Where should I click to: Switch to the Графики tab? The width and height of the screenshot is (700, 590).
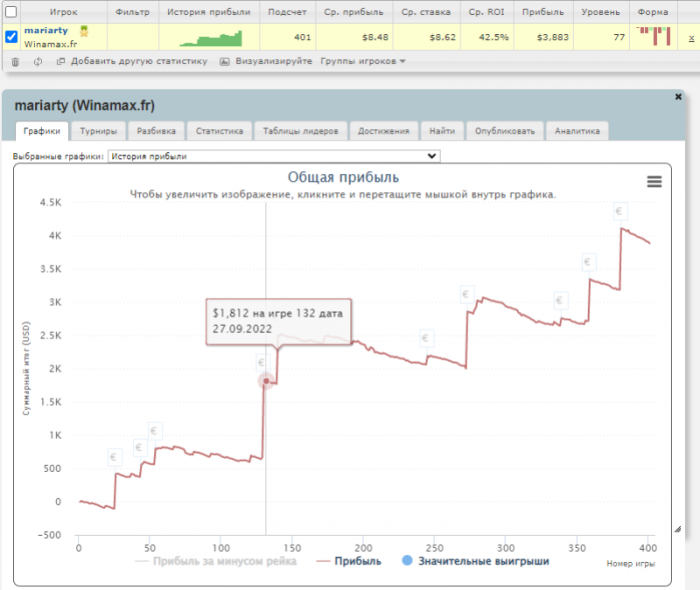(42, 131)
